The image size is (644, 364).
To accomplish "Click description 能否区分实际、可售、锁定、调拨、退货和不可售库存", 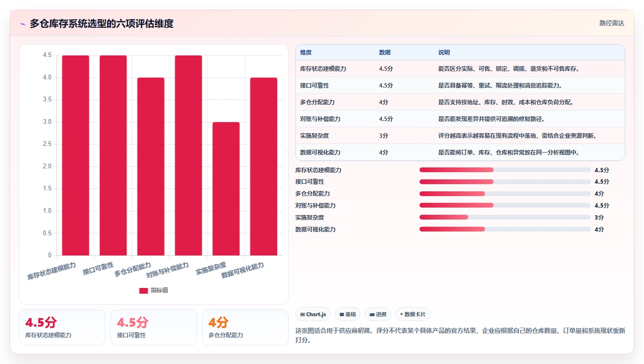I will (509, 69).
